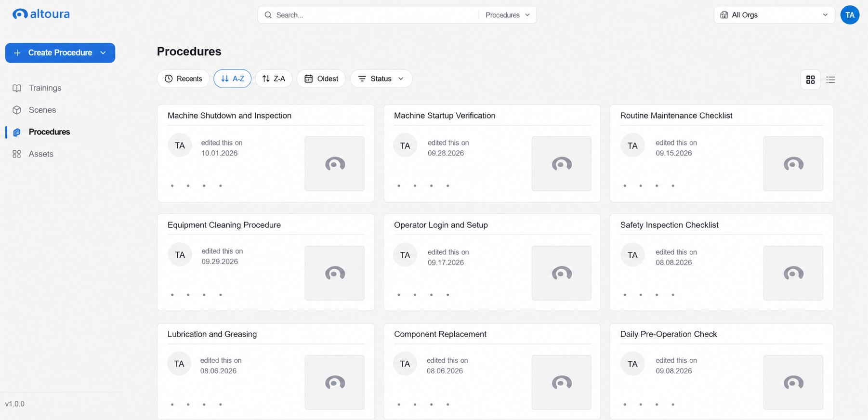Click Lubrication and Greasing thumbnail

pyautogui.click(x=335, y=382)
